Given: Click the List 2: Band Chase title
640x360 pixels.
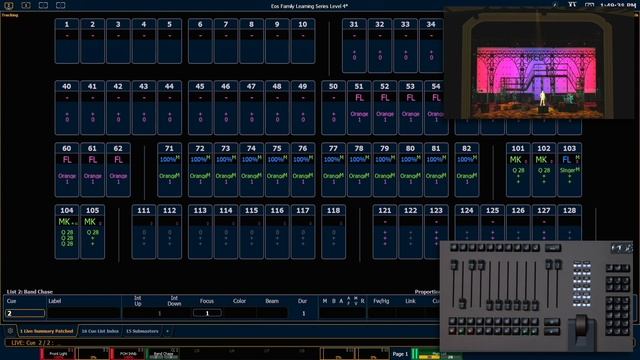Looking at the screenshot, I should coord(30,291).
